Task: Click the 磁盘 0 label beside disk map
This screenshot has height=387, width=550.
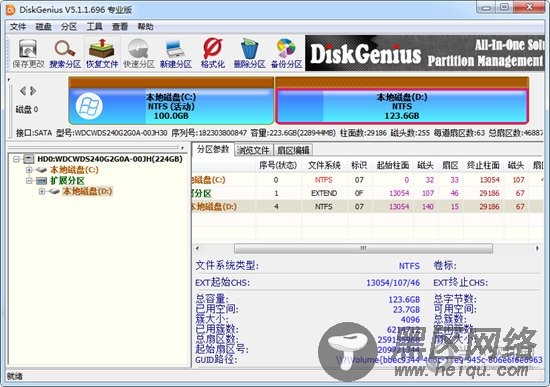Action: click(x=27, y=109)
